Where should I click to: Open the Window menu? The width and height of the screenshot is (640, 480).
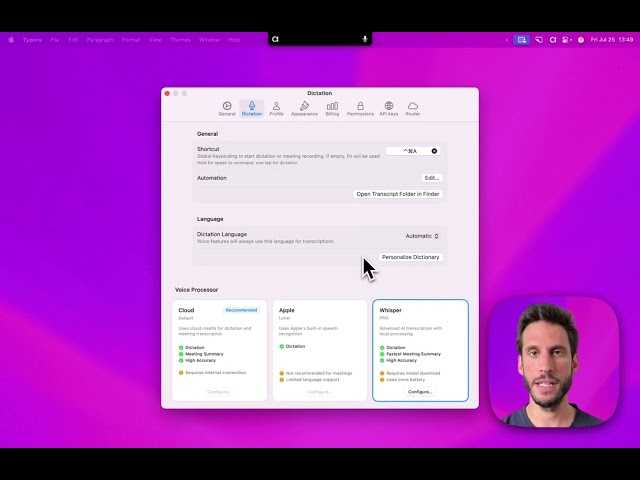point(209,40)
